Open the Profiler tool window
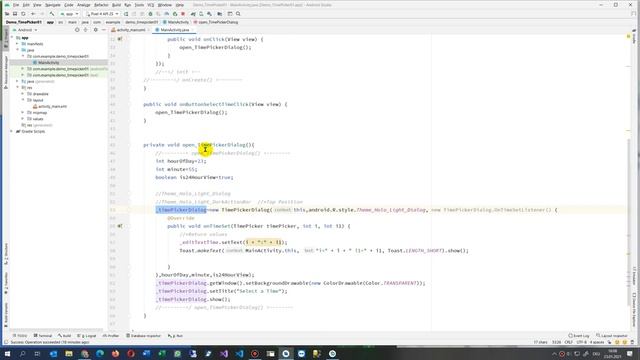This screenshot has width=640, height=360. [111, 336]
